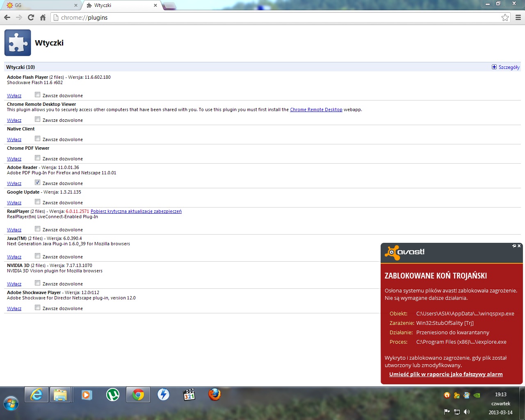Image resolution: width=525 pixels, height=420 pixels.
Task: Disable Adobe Shockwave Player via Wyłącz
Action: coord(14,308)
